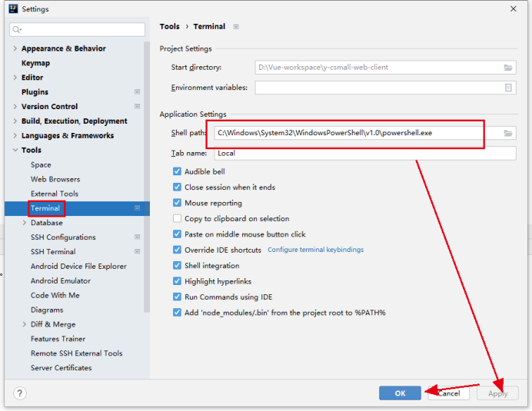The width and height of the screenshot is (532, 411).
Task: Toggle Close session when it ends
Action: (177, 187)
